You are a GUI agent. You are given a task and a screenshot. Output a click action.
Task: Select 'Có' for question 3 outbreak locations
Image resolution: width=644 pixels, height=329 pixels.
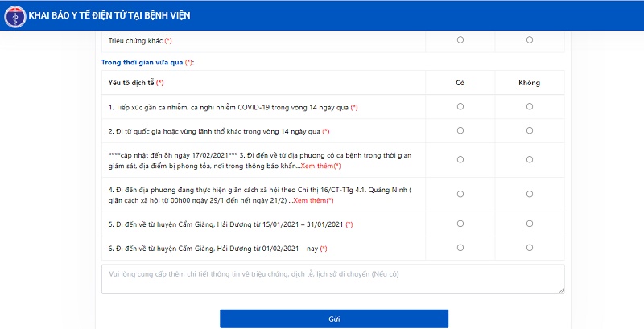tap(460, 159)
